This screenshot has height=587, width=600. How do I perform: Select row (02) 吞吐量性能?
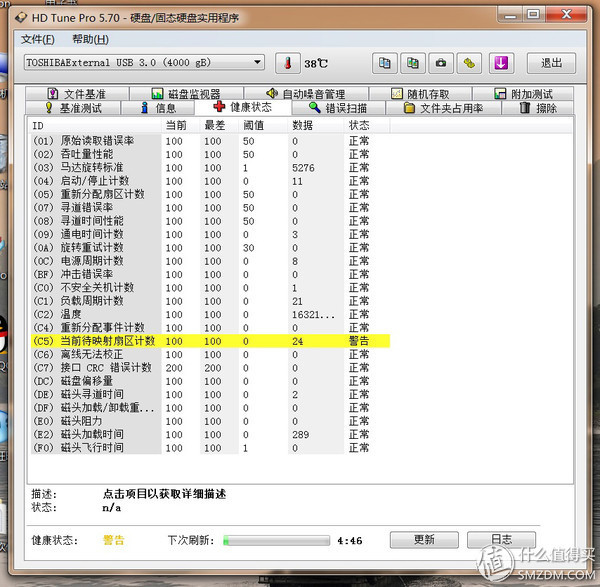tap(210, 154)
